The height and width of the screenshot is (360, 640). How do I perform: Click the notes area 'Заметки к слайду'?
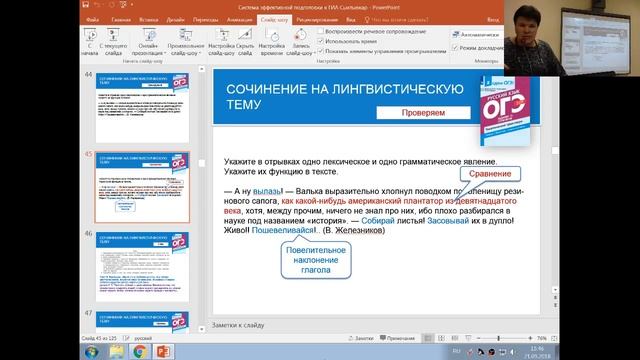click(238, 325)
